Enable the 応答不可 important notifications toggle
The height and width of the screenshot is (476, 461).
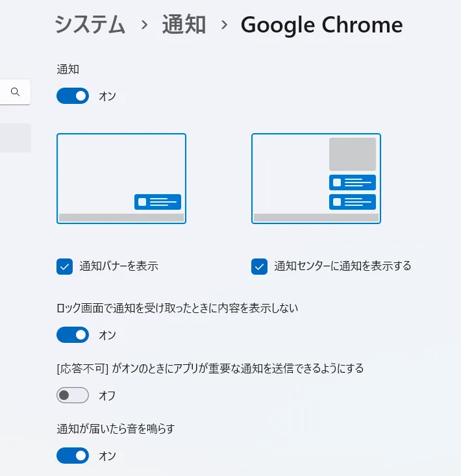(x=73, y=395)
